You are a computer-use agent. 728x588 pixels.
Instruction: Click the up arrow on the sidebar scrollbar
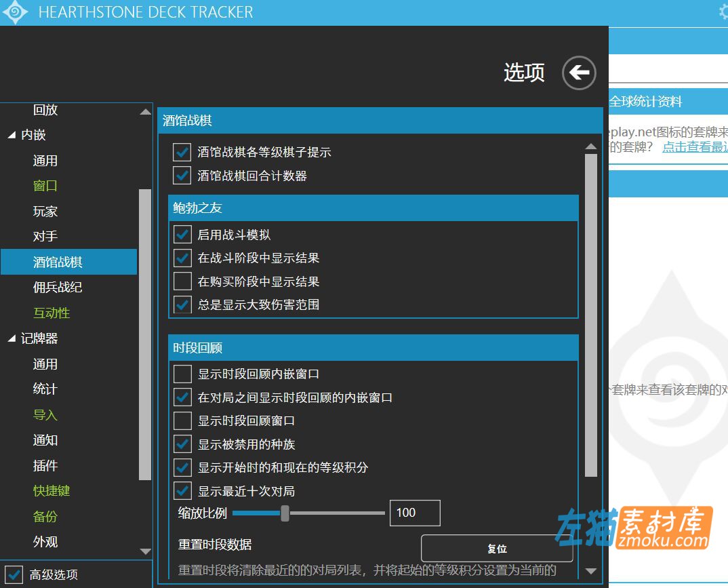[145, 111]
